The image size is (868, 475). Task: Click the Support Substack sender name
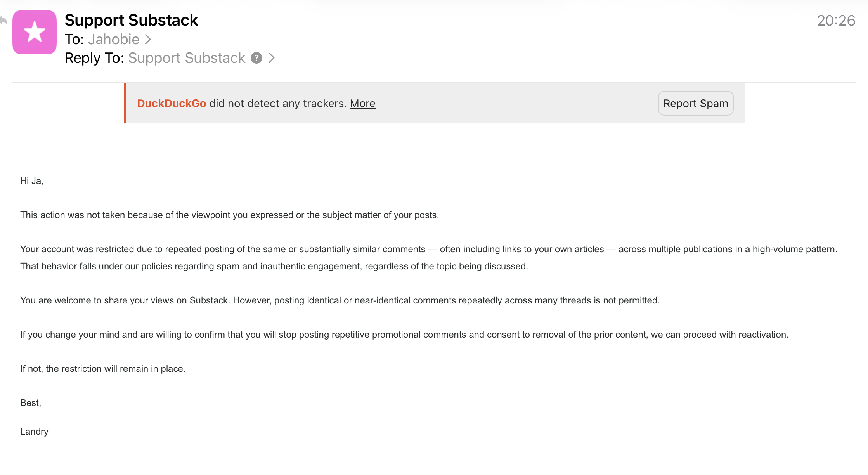tap(131, 20)
